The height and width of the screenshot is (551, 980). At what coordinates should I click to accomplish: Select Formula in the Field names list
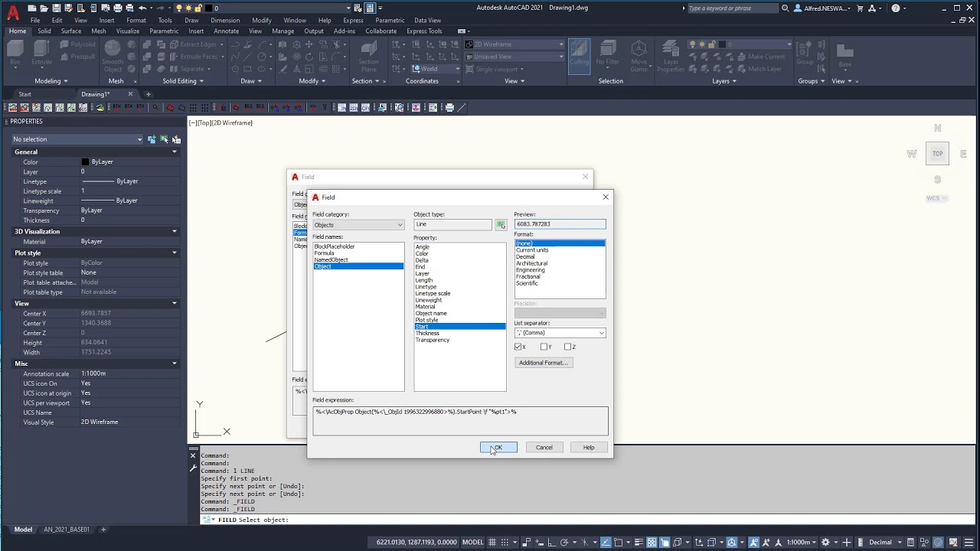(x=325, y=253)
